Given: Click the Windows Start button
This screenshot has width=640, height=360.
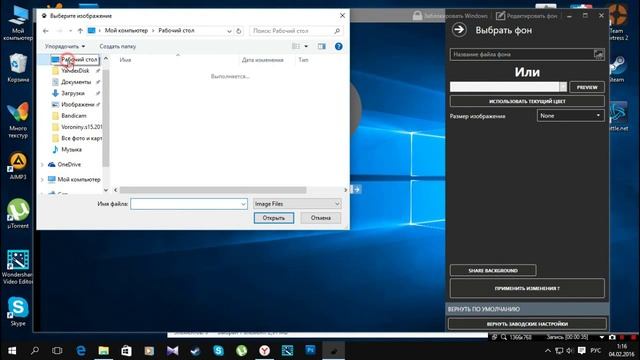Looking at the screenshot, I should [12, 351].
